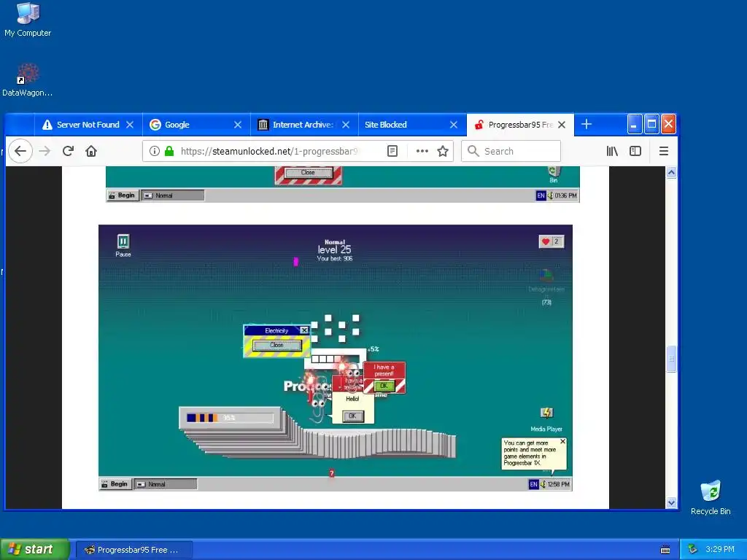Click the page scrollbar up arrow
The width and height of the screenshot is (747, 560).
point(671,172)
